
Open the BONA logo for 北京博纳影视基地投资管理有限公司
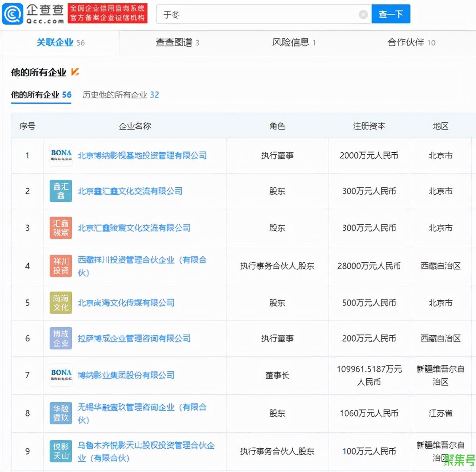point(61,155)
